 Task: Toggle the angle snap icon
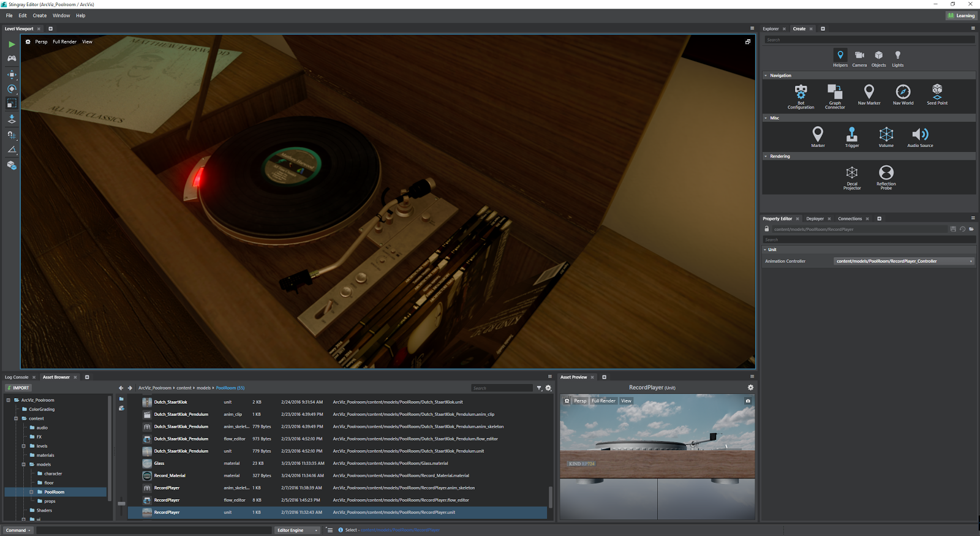coord(12,149)
